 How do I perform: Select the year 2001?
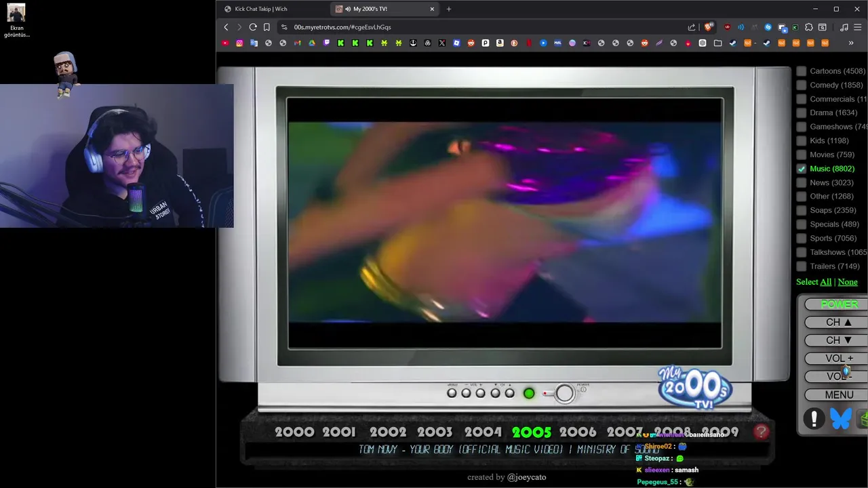(x=339, y=432)
